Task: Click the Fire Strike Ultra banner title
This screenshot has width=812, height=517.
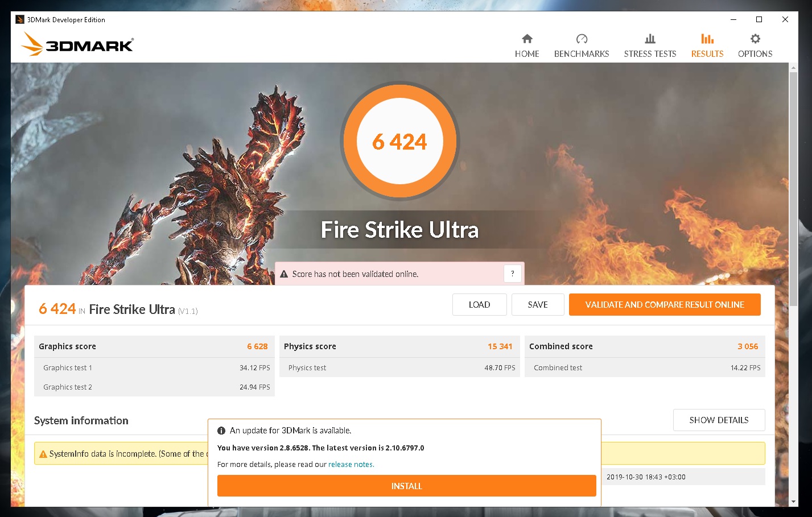Action: tap(400, 230)
